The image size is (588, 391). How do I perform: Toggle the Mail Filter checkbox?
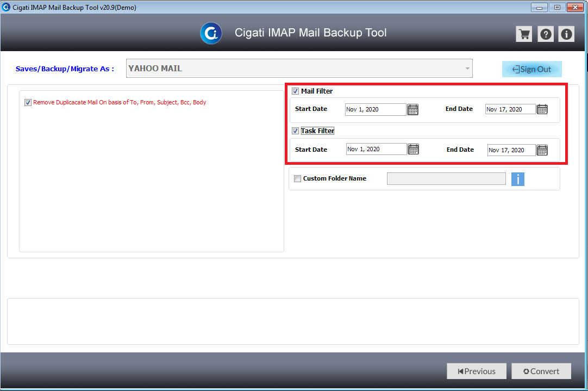296,91
